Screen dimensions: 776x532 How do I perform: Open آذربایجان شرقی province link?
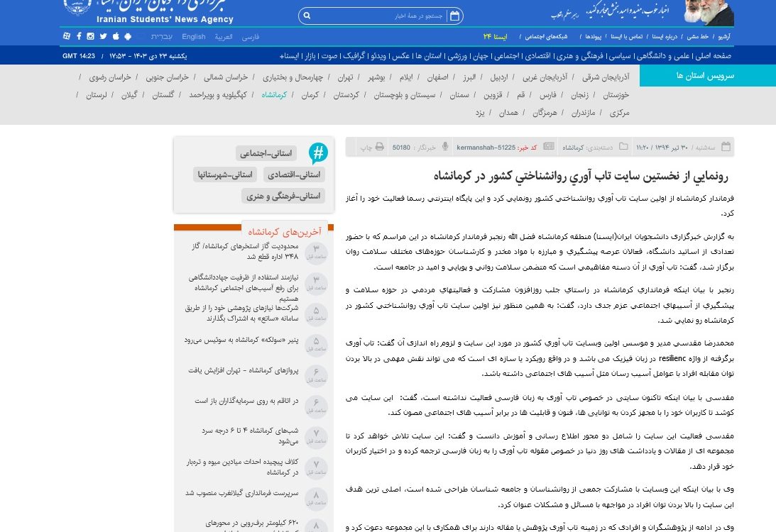tap(606, 77)
